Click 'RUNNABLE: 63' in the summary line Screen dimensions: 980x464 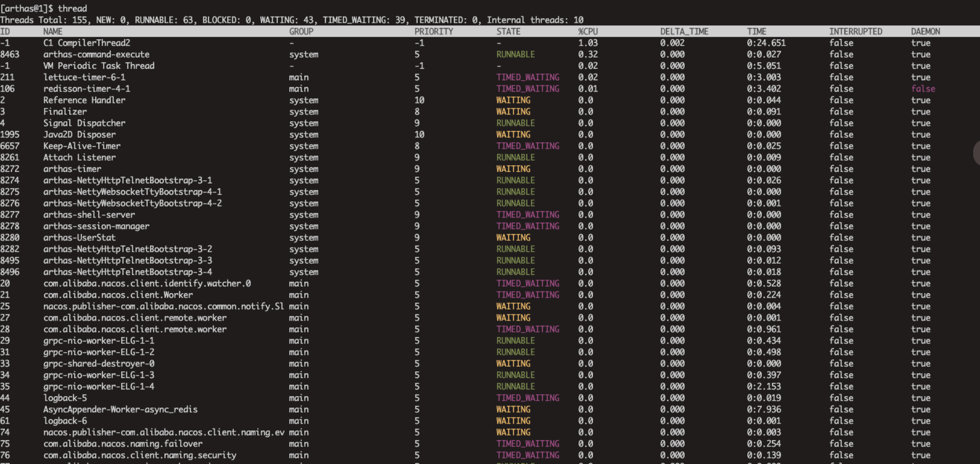165,20
